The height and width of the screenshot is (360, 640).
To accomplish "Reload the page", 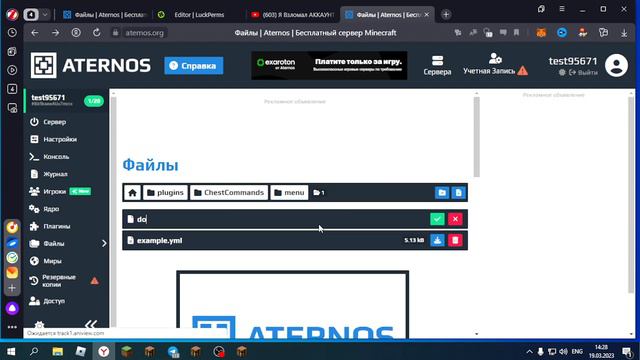I will point(96,33).
